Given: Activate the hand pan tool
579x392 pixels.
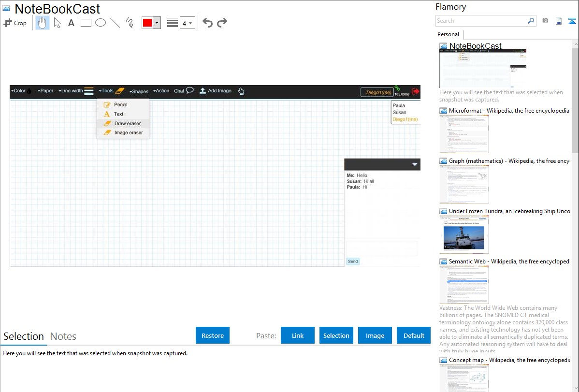Looking at the screenshot, I should pos(42,23).
